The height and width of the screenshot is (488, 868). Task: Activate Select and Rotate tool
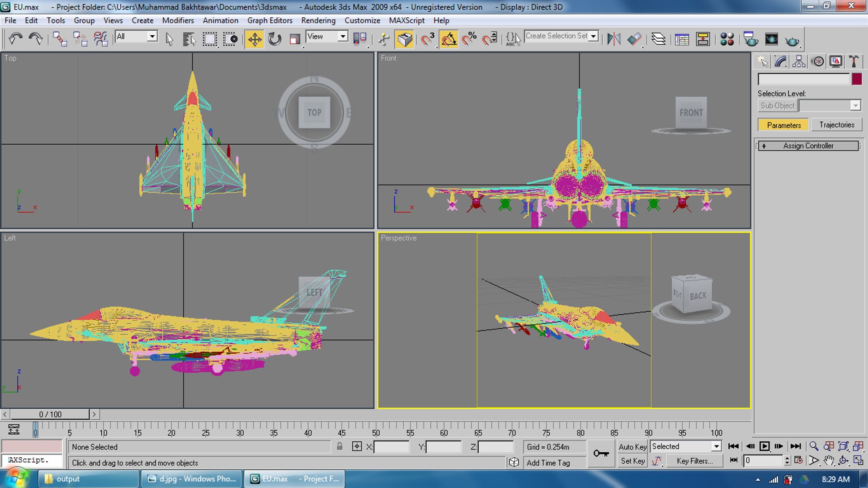click(x=274, y=39)
